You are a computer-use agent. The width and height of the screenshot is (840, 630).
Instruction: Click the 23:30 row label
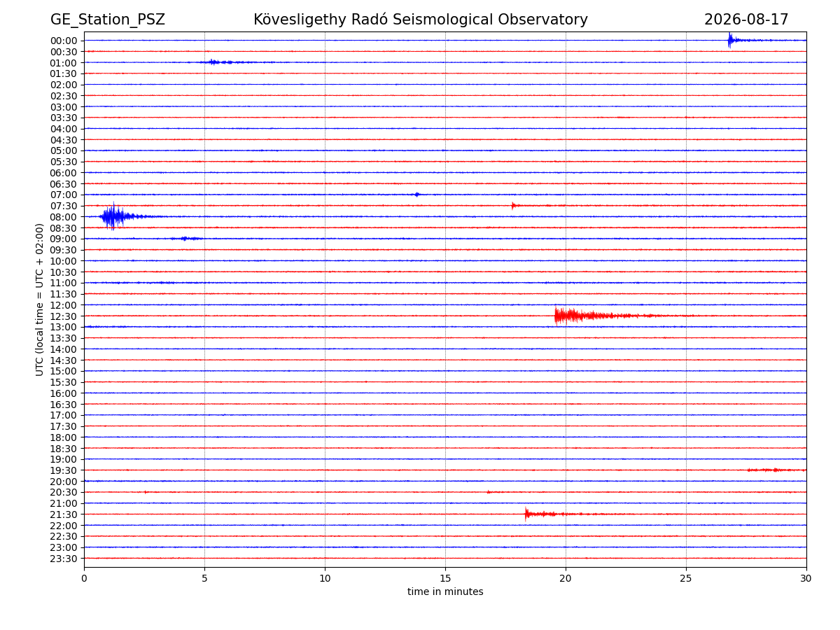coord(64,559)
